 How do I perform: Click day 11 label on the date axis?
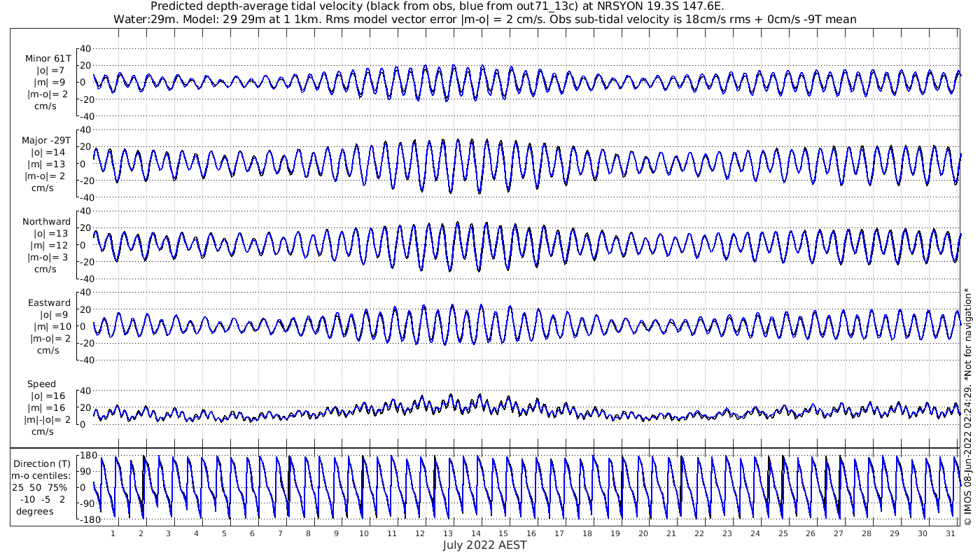click(x=391, y=533)
